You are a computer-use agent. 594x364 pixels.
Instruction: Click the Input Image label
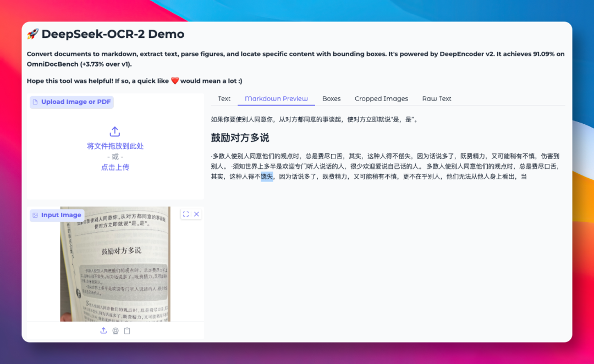click(57, 215)
